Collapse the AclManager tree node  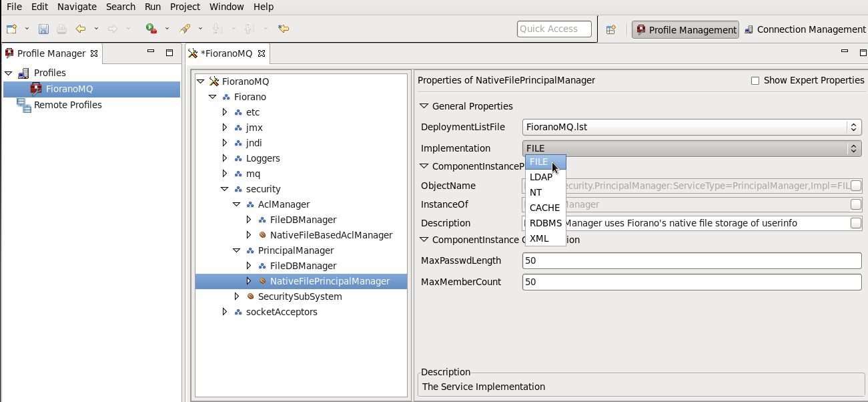237,204
